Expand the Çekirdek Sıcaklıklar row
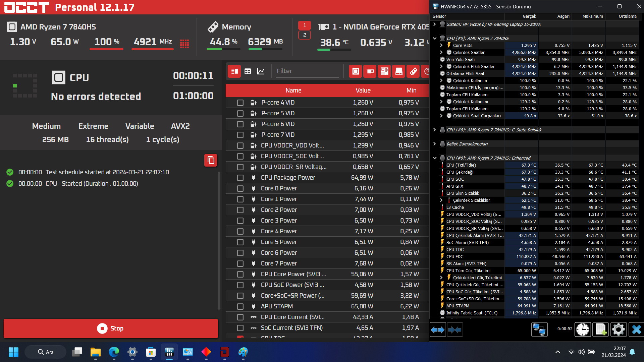This screenshot has height=362, width=644. (441, 200)
